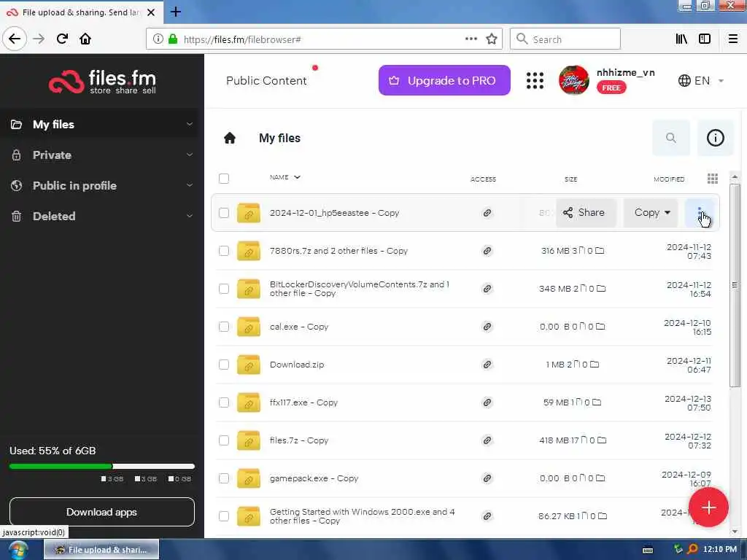Open the files.7z - Copy folder icon

pyautogui.click(x=249, y=440)
